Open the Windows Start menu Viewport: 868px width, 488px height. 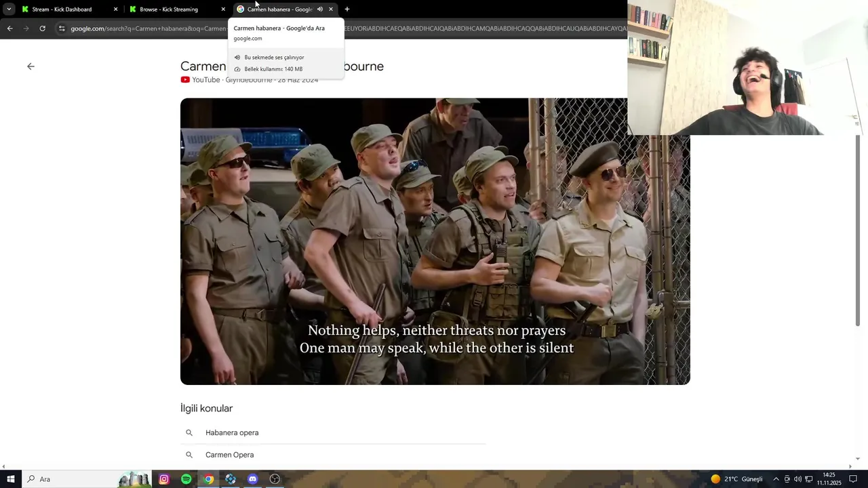coord(10,479)
